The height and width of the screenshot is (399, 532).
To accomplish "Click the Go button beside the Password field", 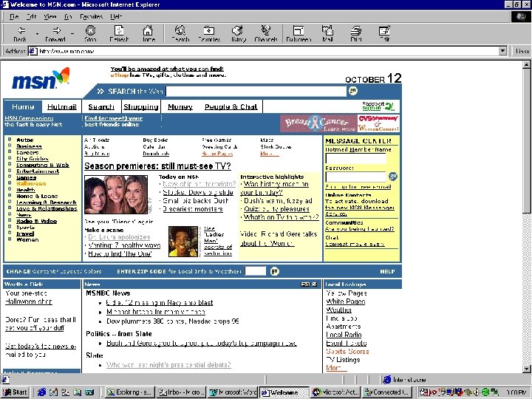I will pyautogui.click(x=393, y=176).
